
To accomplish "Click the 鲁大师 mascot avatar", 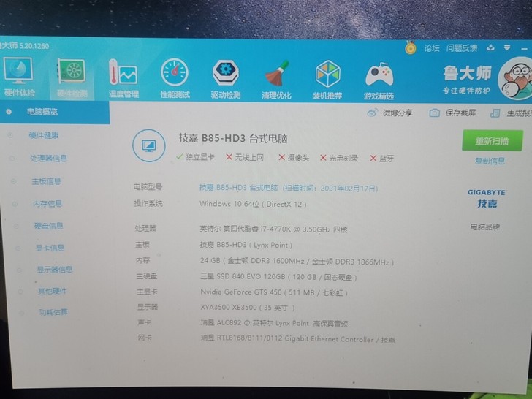I will tap(516, 79).
